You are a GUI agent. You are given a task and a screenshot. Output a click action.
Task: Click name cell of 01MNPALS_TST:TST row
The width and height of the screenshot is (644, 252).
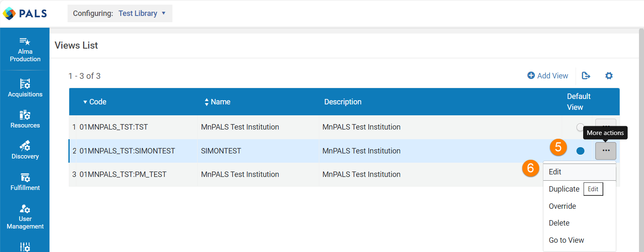pos(240,127)
